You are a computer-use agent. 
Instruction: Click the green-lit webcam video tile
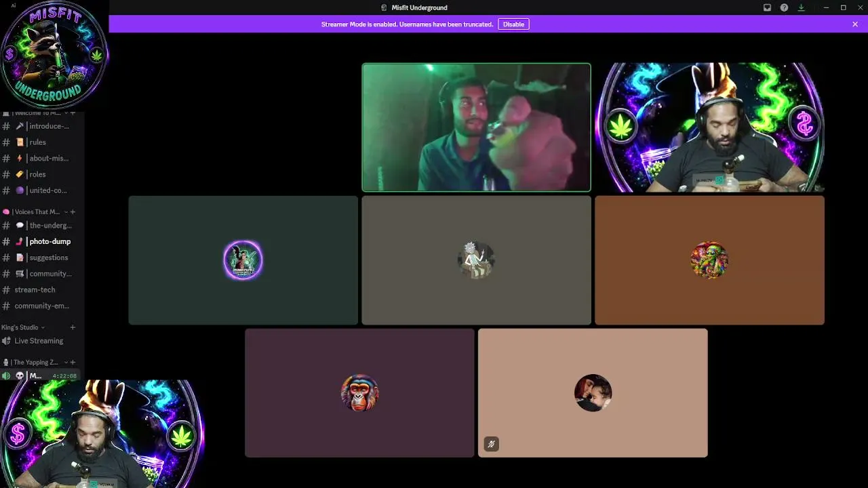coord(476,127)
